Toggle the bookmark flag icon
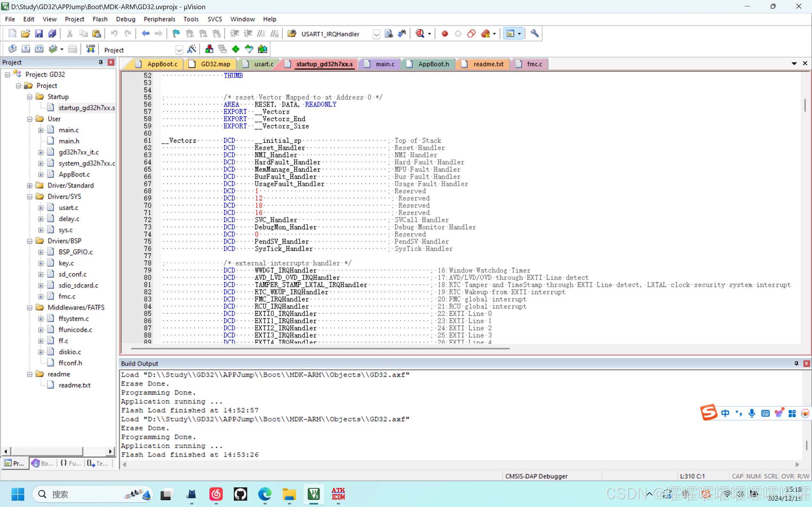Screen dimensions: 812x507 [x=176, y=34]
